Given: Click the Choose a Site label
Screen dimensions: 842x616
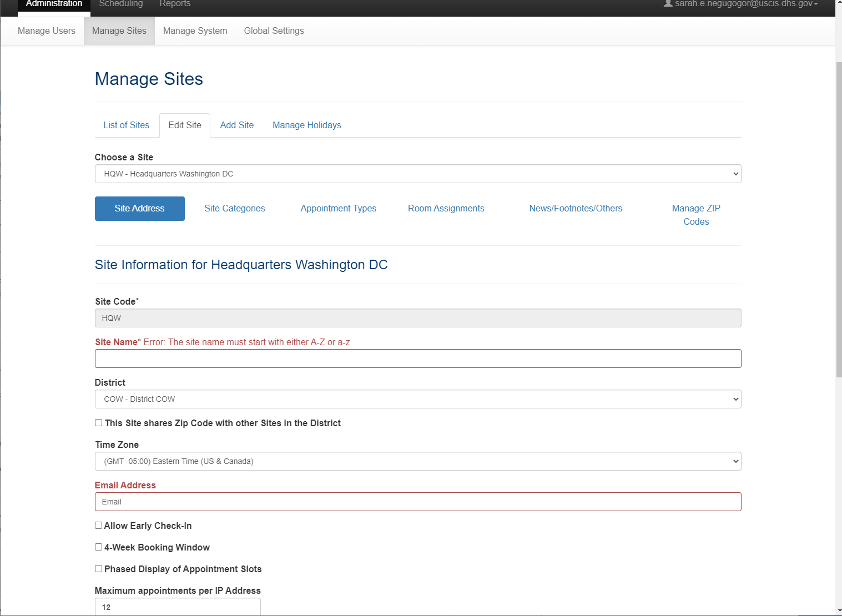Looking at the screenshot, I should (124, 158).
